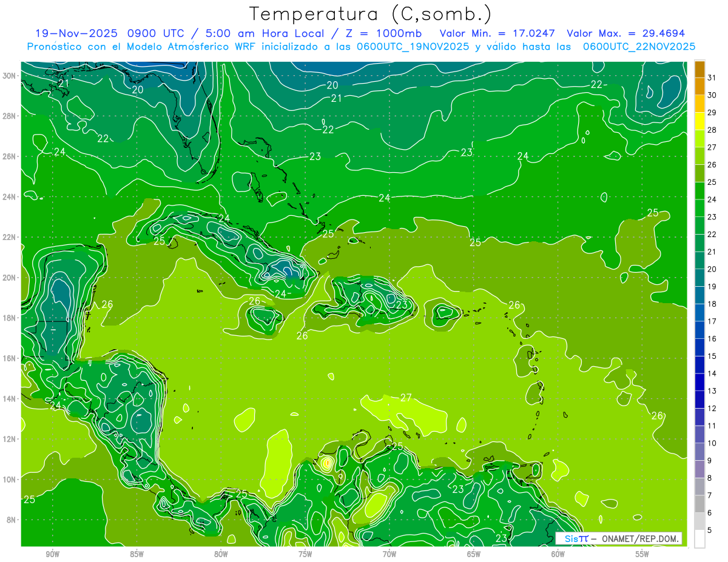Pick the green swatch between 24 and 25
The image size is (728, 562).
click(x=699, y=191)
